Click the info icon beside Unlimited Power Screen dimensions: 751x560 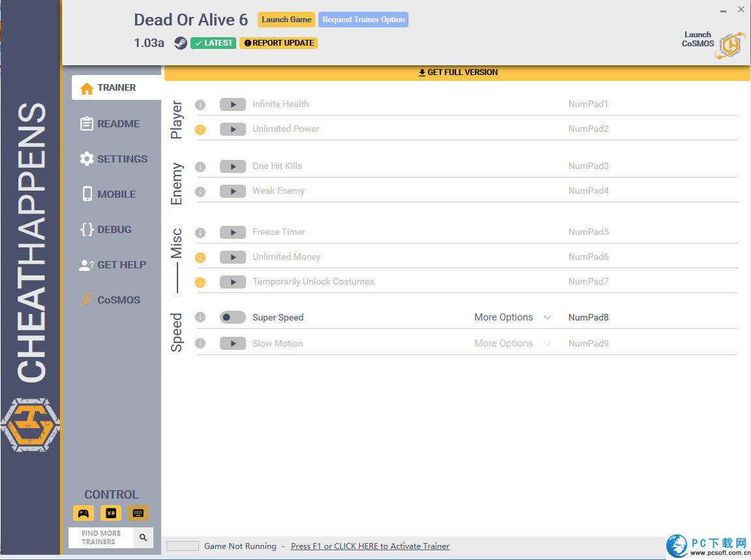point(200,129)
